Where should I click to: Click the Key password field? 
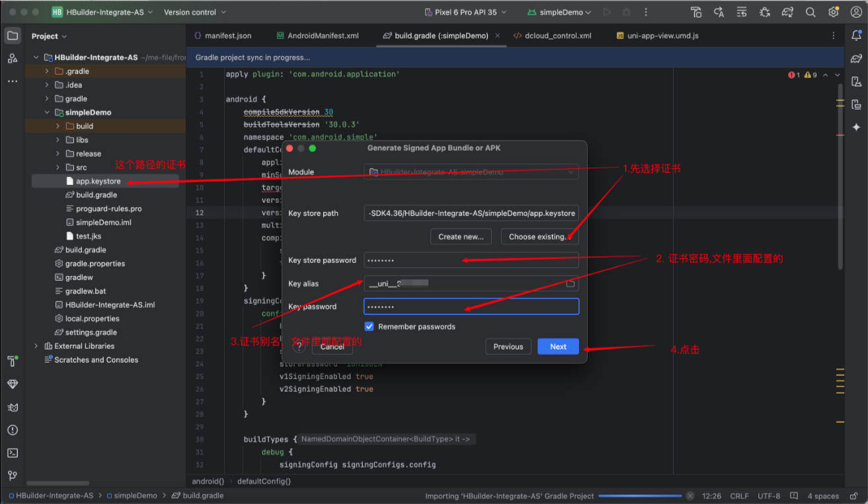tap(471, 306)
